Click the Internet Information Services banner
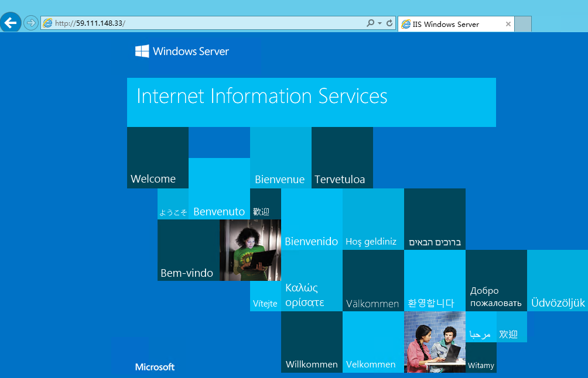This screenshot has width=588, height=378. point(311,102)
